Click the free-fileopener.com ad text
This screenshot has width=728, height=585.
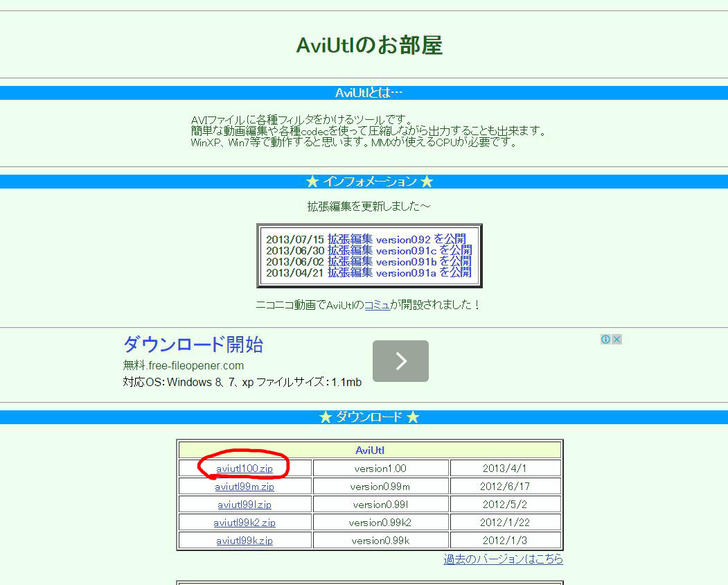pyautogui.click(x=184, y=366)
